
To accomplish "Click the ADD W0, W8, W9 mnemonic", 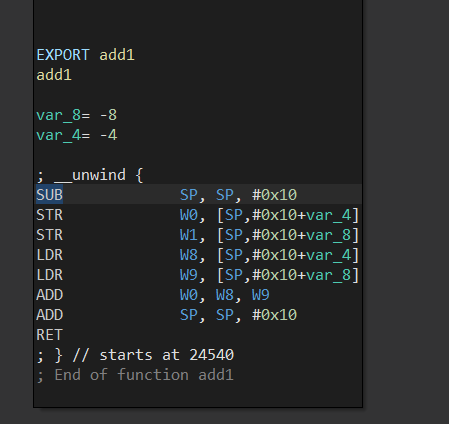I will tap(49, 295).
